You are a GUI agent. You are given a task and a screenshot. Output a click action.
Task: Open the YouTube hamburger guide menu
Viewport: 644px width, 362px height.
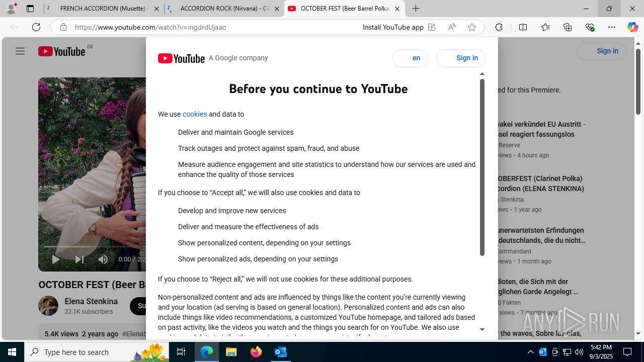point(20,51)
